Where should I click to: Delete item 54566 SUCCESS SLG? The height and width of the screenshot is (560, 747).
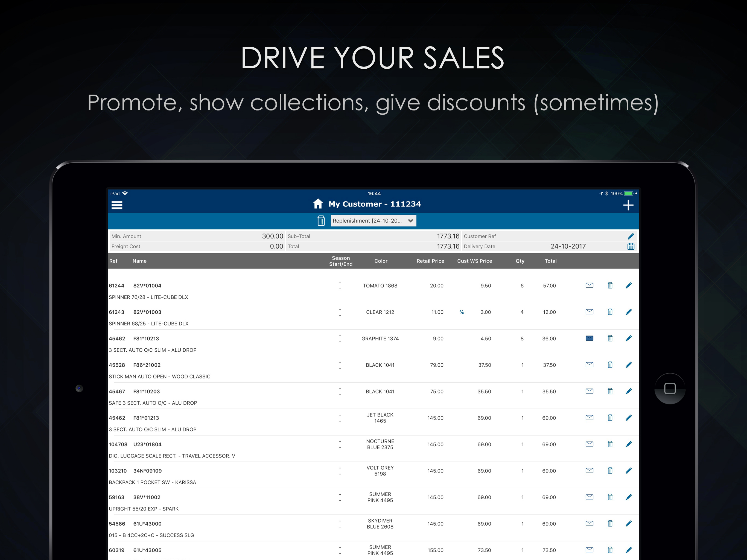610,523
